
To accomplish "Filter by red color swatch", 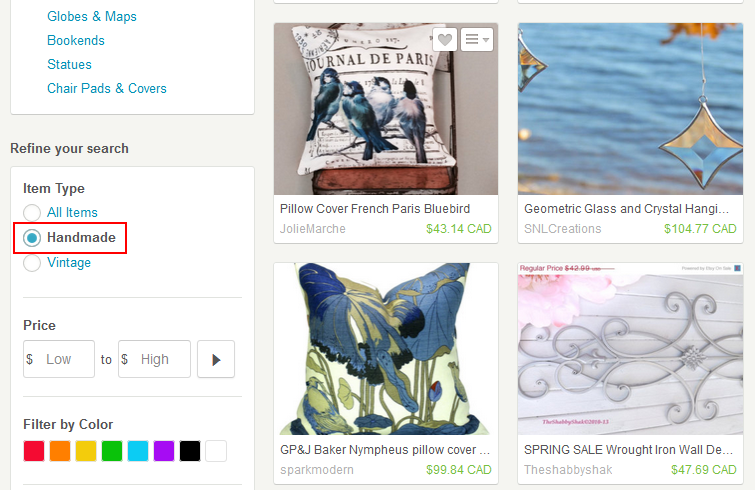I will point(34,451).
